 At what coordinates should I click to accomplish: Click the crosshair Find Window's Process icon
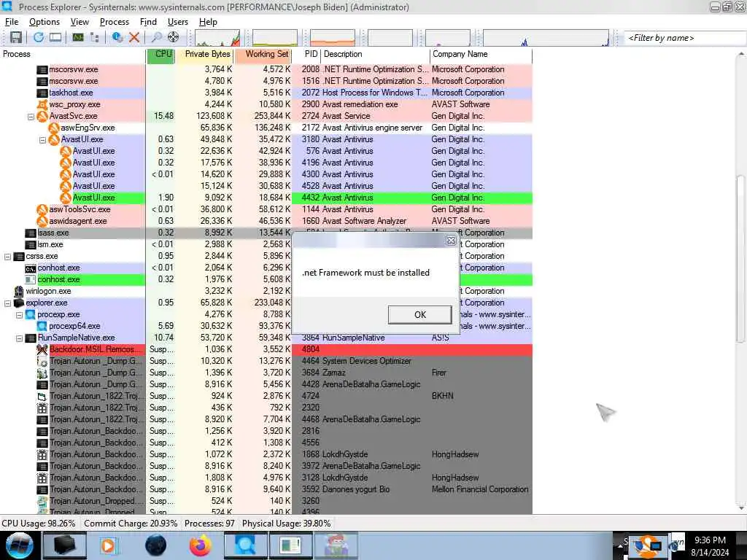point(174,37)
